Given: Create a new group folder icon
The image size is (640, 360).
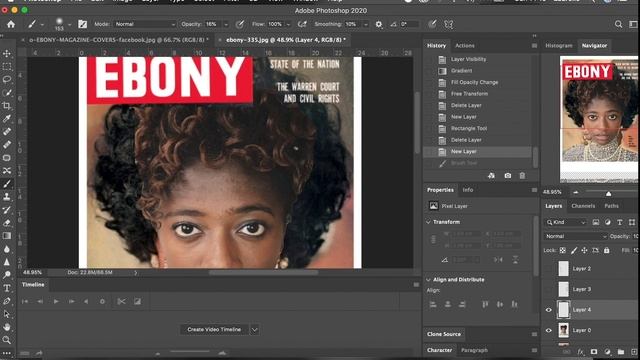Looking at the screenshot, I should (x=621, y=352).
